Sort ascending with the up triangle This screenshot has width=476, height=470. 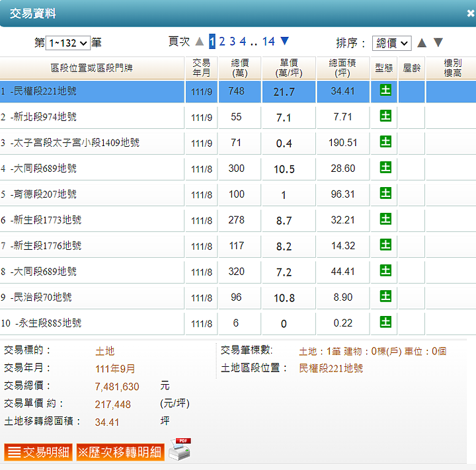click(422, 43)
